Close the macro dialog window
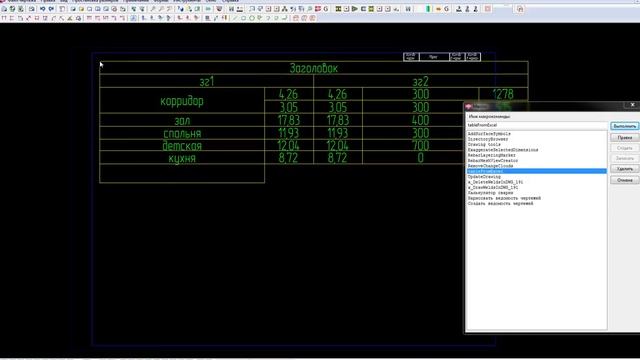 (x=632, y=105)
